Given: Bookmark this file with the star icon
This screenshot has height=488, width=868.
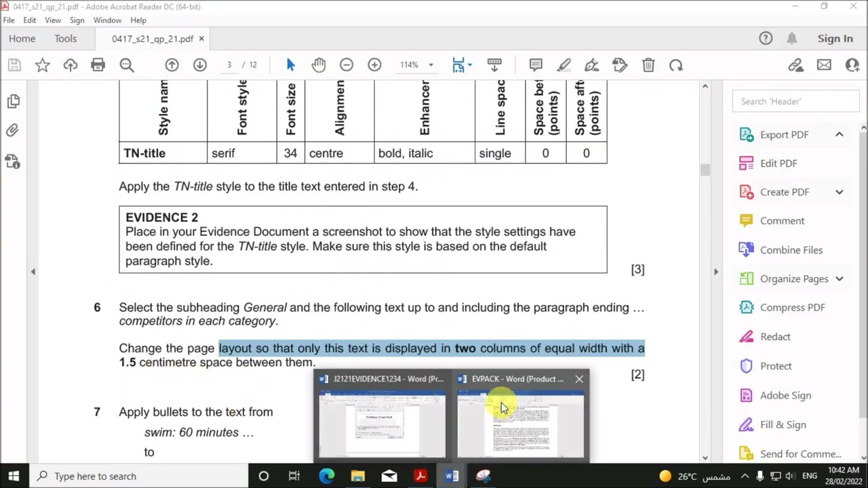Looking at the screenshot, I should [x=42, y=65].
